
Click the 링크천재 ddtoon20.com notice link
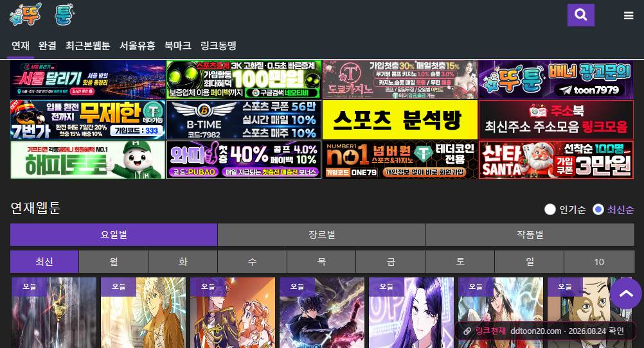545,331
